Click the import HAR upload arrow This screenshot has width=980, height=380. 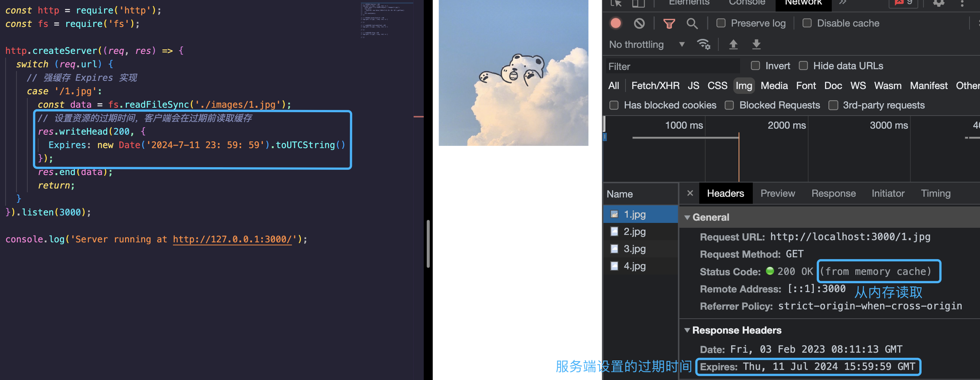(733, 45)
